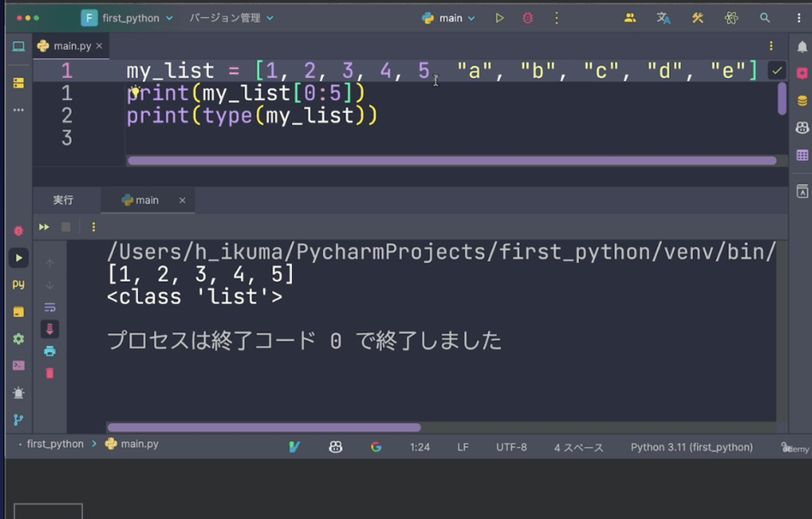Toggle scroll to end of console
812x519 pixels.
(x=50, y=329)
